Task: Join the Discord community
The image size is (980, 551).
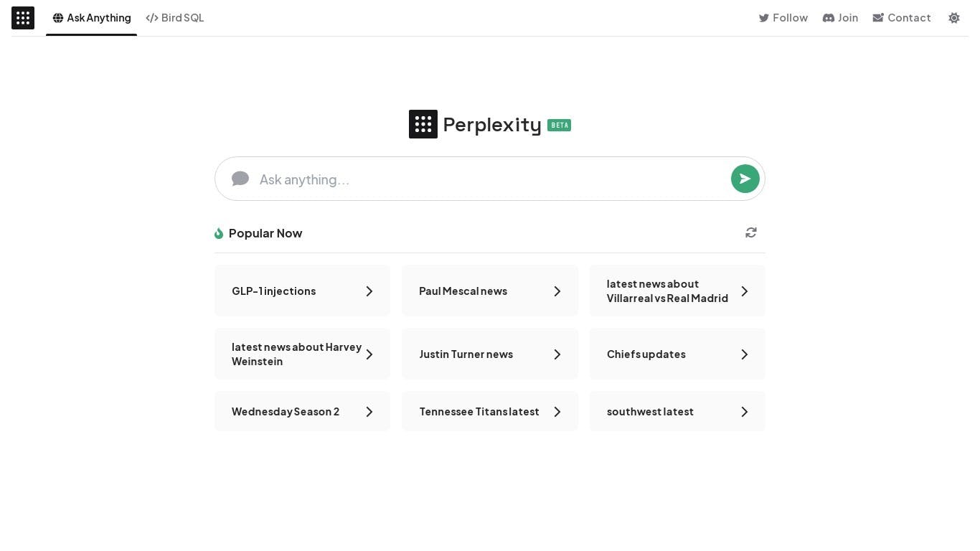Action: coord(840,18)
